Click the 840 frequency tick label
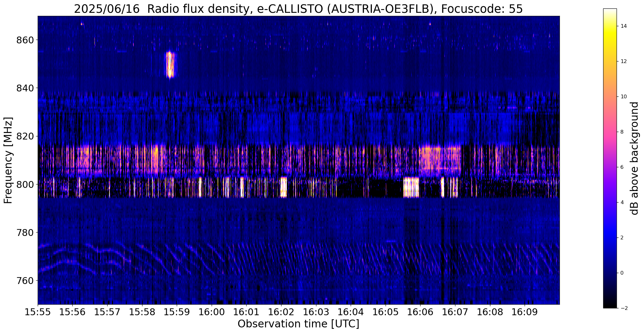Screen dimensions: 644x333 click(25, 88)
